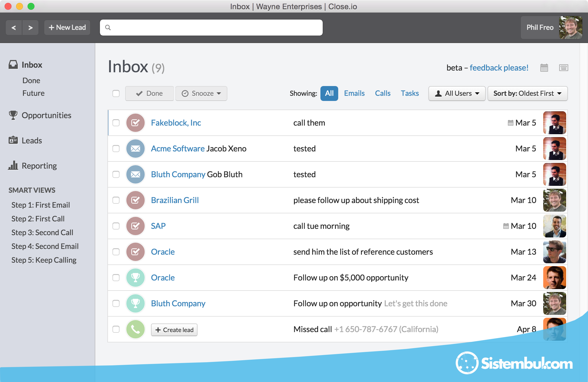The image size is (588, 382).
Task: Open the Acme Software lead link
Action: 178,149
